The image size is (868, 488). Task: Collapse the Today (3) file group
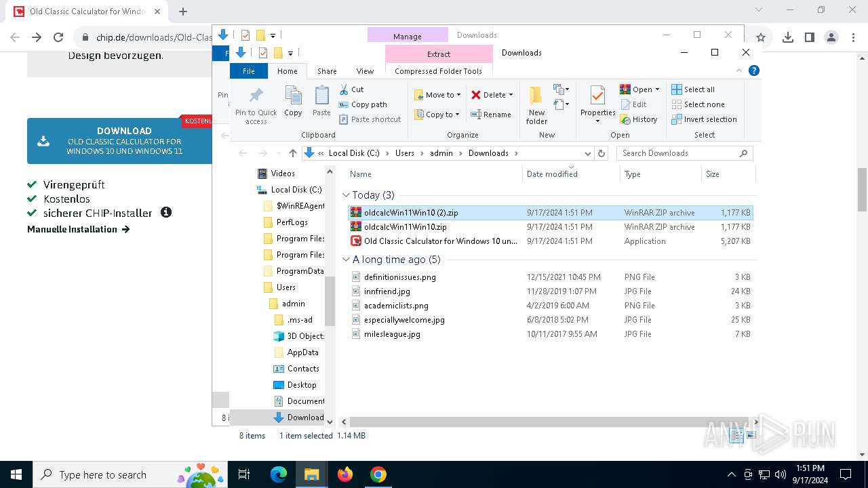[347, 195]
